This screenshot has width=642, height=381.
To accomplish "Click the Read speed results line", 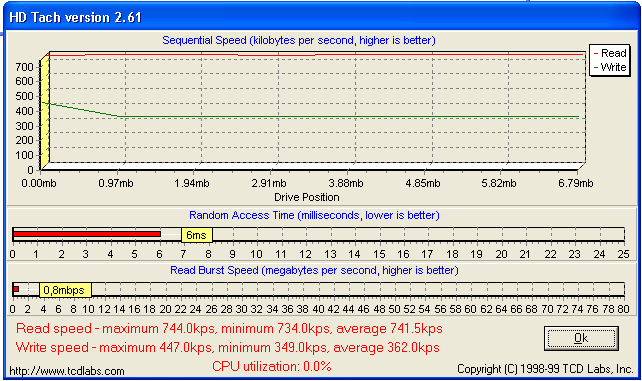I will pyautogui.click(x=229, y=329).
